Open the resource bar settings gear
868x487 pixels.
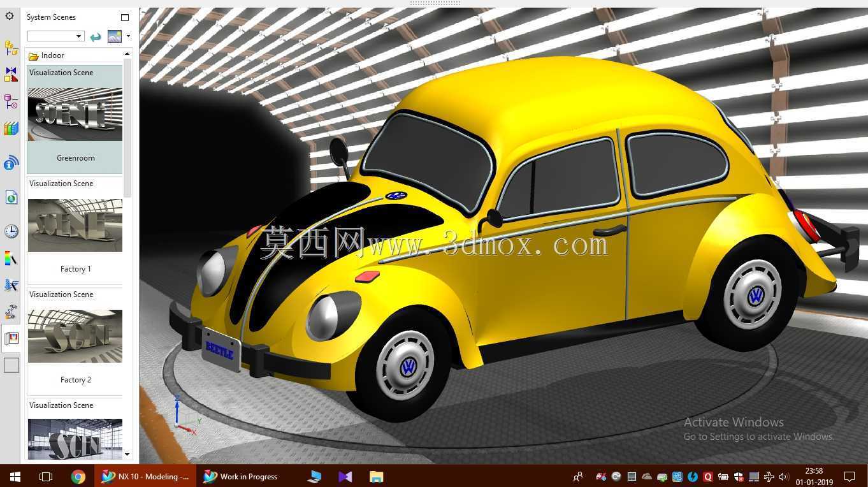[x=10, y=16]
